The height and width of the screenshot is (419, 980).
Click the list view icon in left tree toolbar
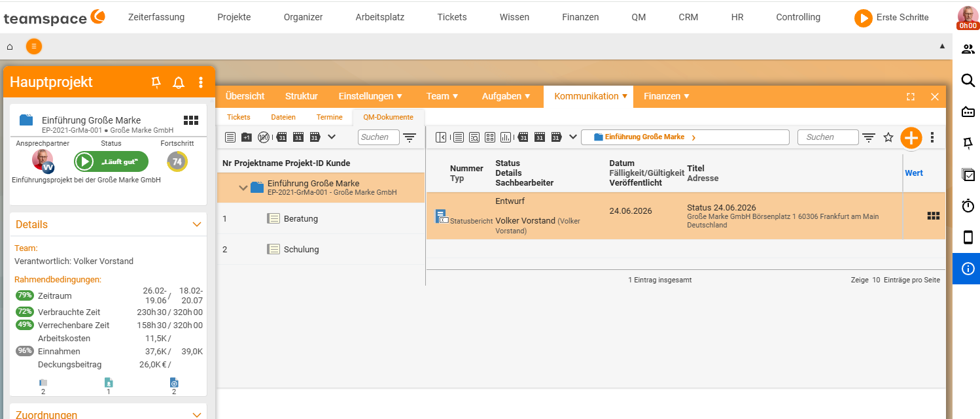point(230,137)
